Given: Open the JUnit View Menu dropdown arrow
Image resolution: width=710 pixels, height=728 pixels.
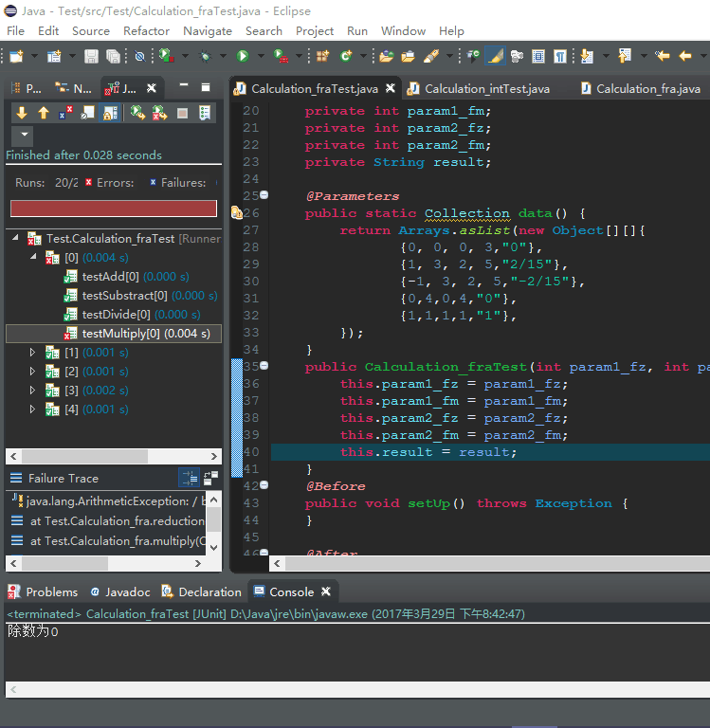Looking at the screenshot, I should tap(25, 135).
